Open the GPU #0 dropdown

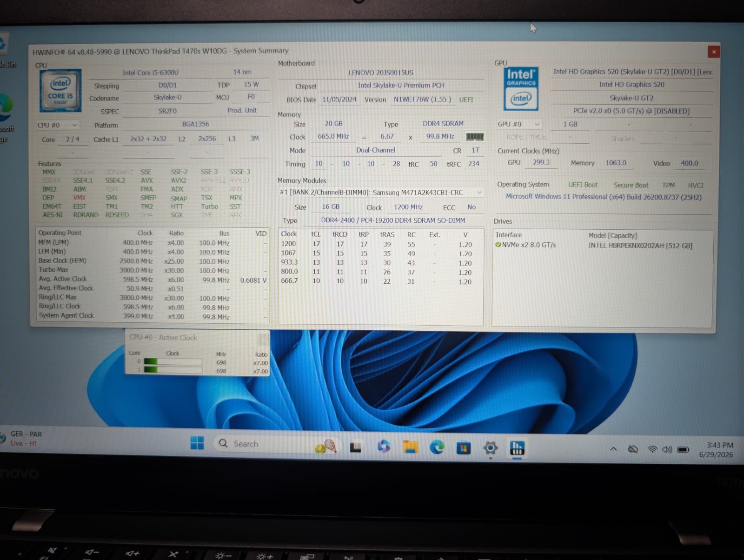click(518, 124)
